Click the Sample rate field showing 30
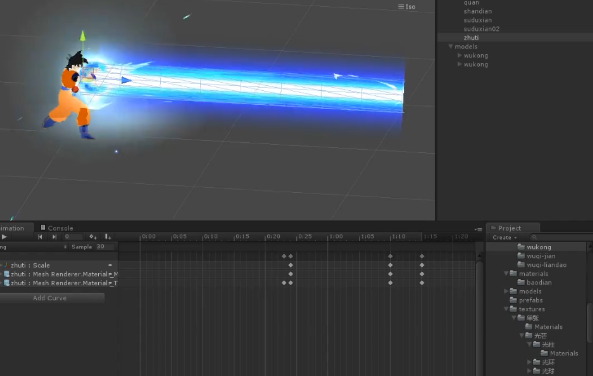The width and height of the screenshot is (593, 376). pos(104,247)
